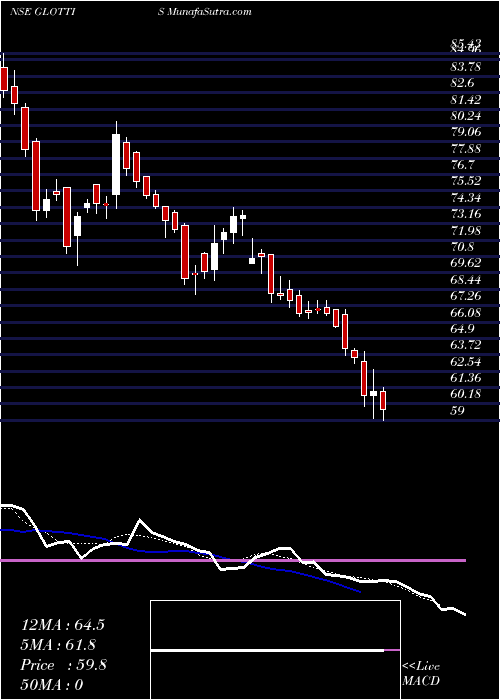The width and height of the screenshot is (500, 700).
Task: Select the 83.78 price level label
Action: [x=466, y=67]
